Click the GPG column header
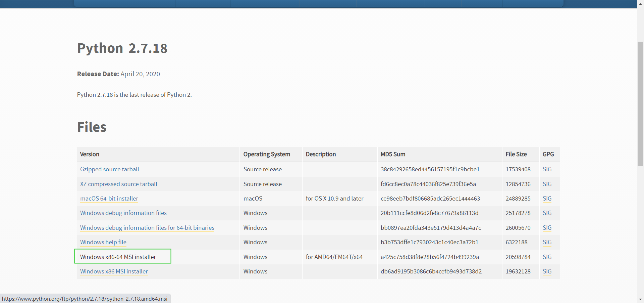This screenshot has width=644, height=303. [x=548, y=154]
